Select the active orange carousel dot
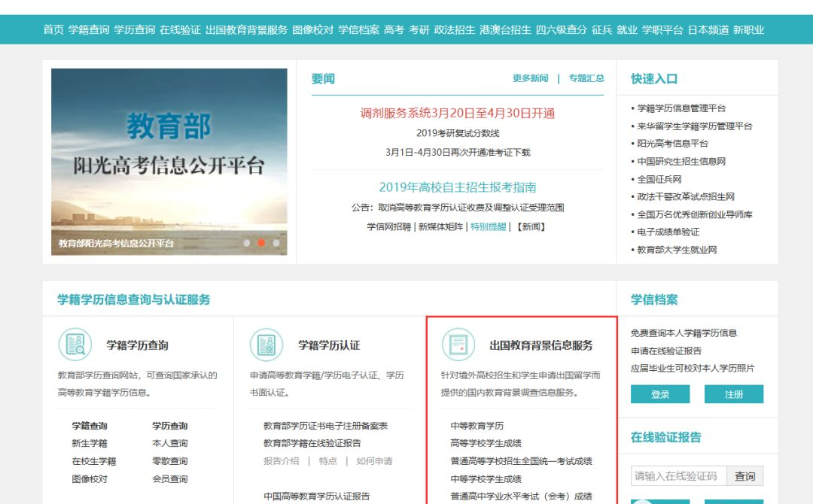 [x=261, y=243]
